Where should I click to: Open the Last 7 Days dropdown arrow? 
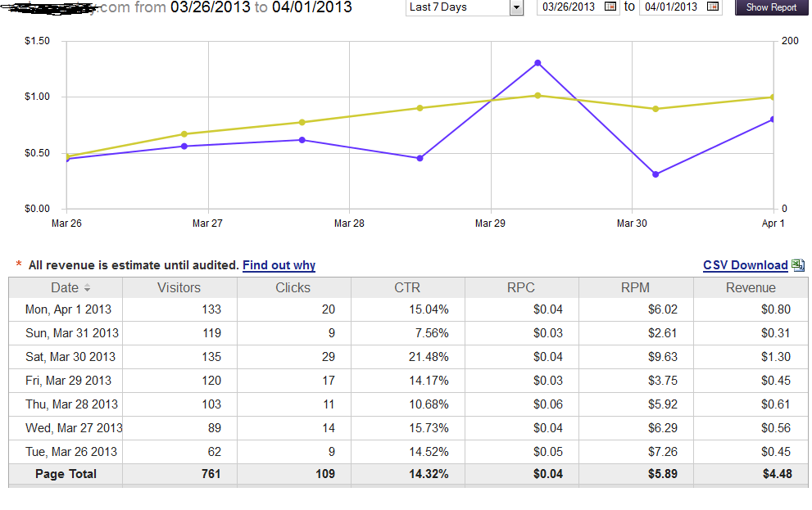point(516,7)
